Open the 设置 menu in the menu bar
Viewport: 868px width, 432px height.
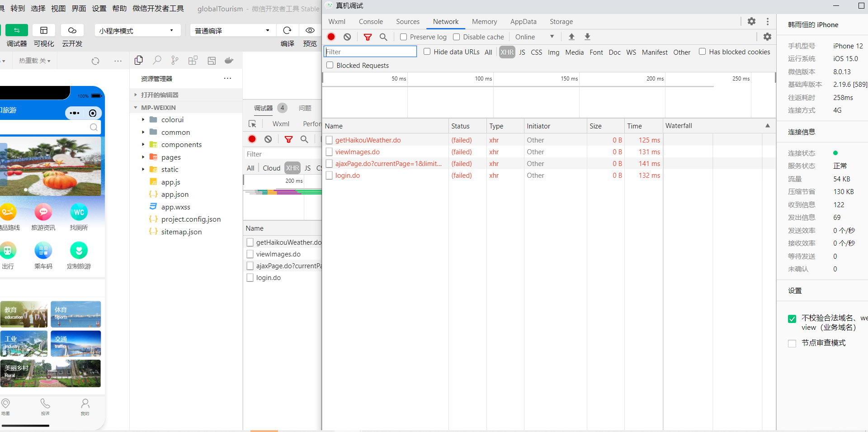[99, 9]
